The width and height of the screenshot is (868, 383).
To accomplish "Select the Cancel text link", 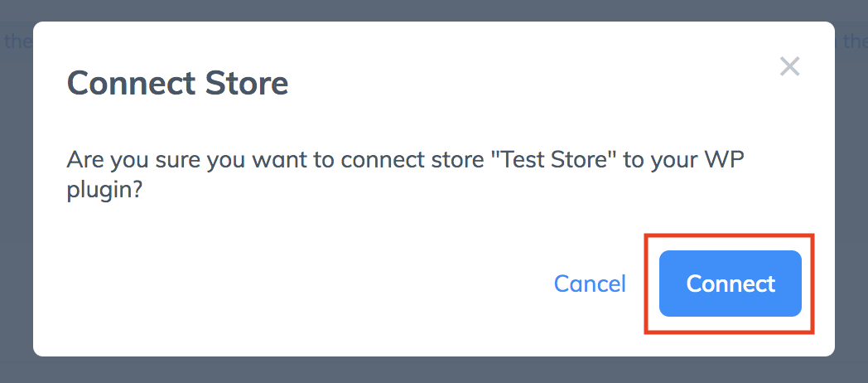I will 590,284.
